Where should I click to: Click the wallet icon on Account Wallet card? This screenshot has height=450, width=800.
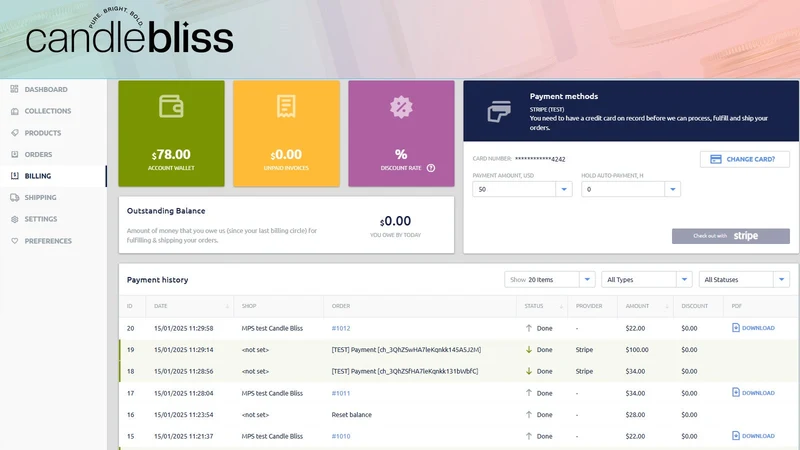[171, 106]
